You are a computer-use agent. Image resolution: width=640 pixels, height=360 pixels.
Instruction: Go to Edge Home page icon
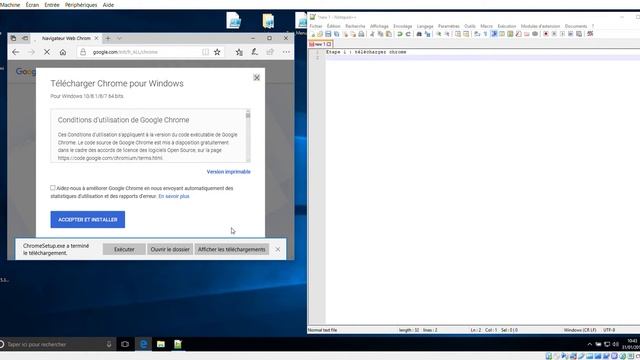(62, 52)
